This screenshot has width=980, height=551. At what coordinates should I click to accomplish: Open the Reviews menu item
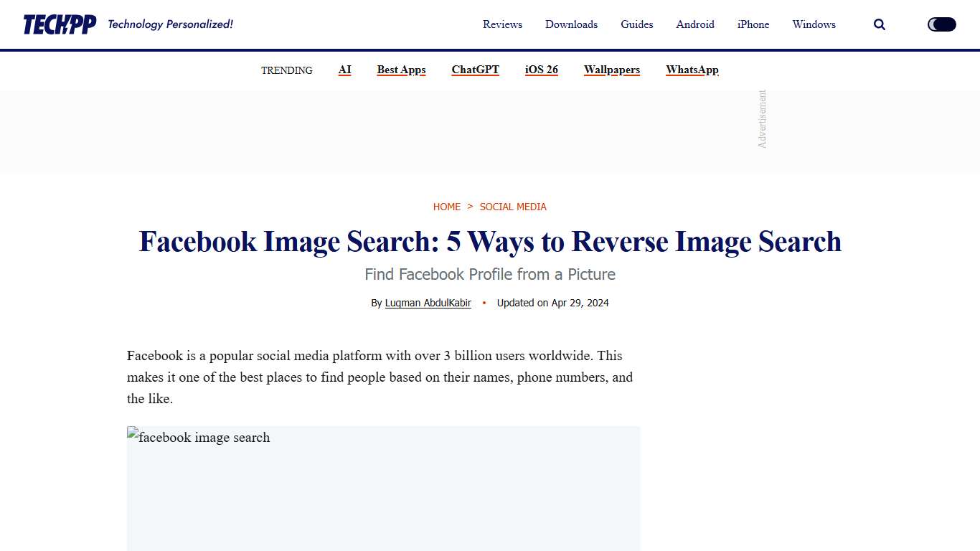point(502,24)
